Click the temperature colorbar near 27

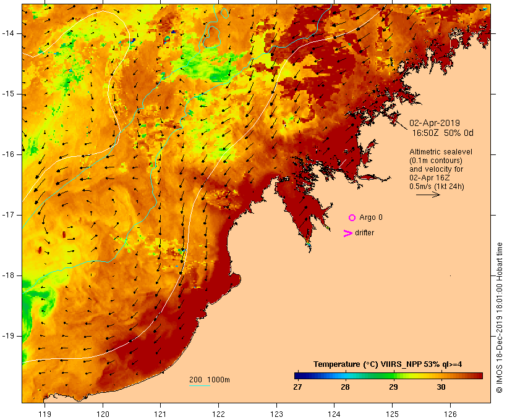coord(298,376)
